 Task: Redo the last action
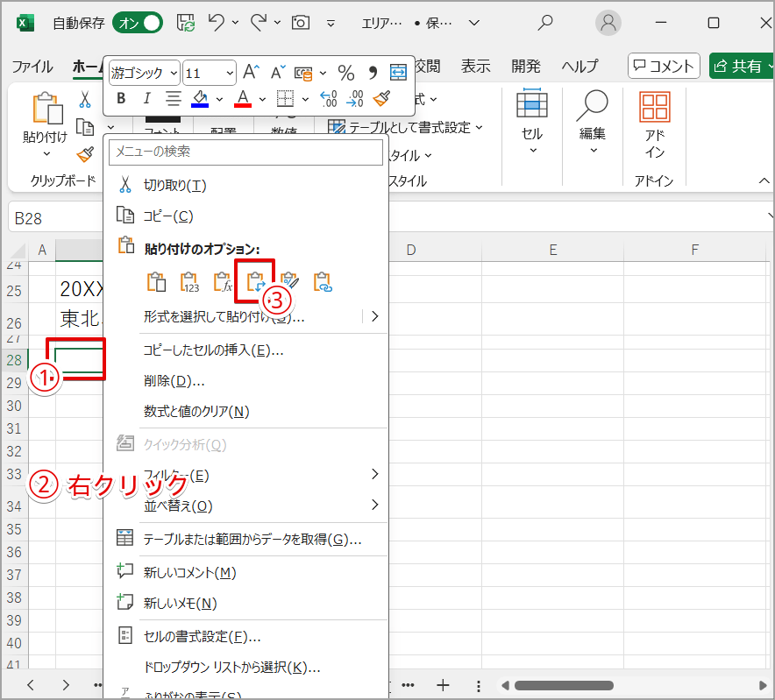tap(259, 22)
